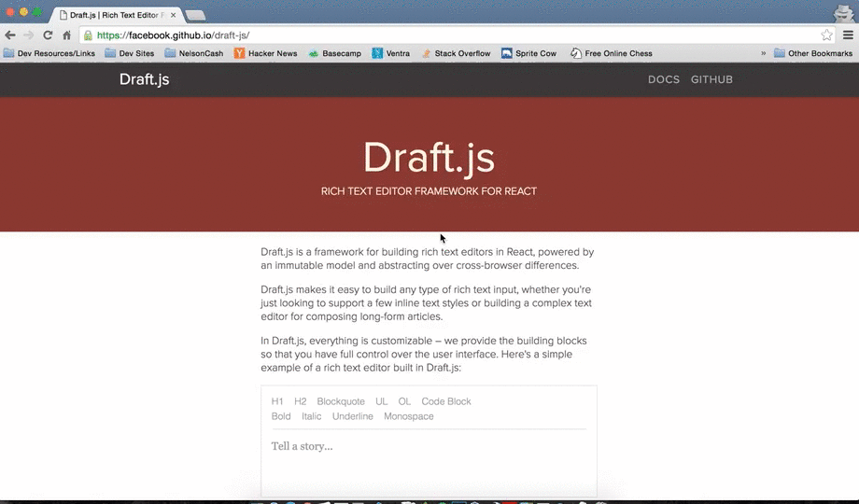
Task: Toggle H2 block style in the editor
Action: [301, 401]
